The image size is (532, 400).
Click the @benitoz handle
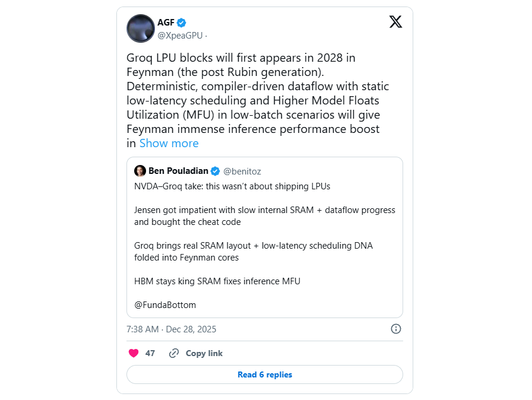pyautogui.click(x=242, y=171)
